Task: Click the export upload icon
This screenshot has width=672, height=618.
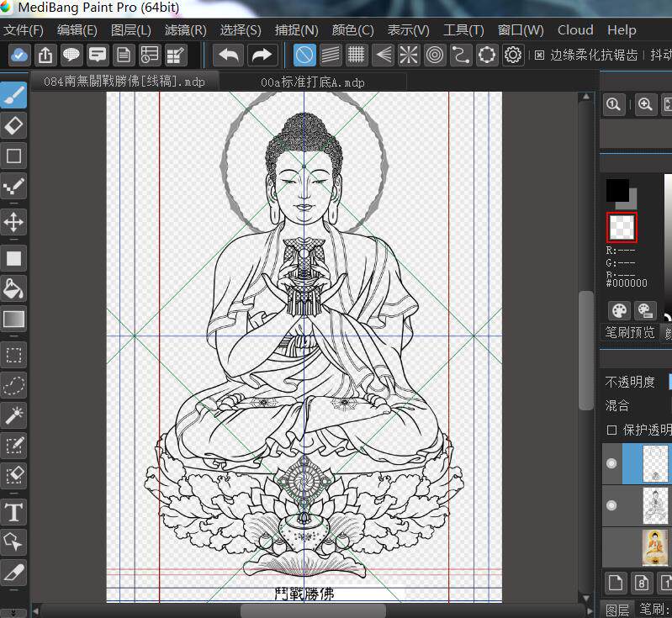Action: point(45,55)
